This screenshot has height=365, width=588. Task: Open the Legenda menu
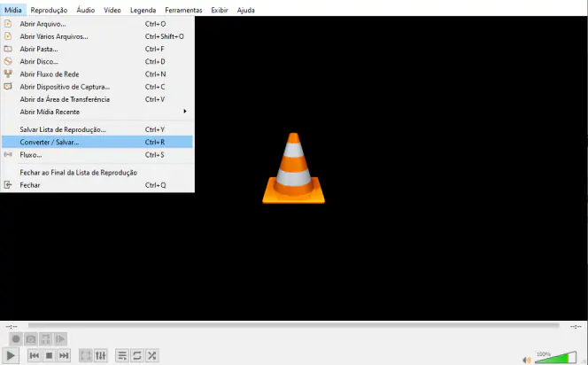(x=143, y=10)
